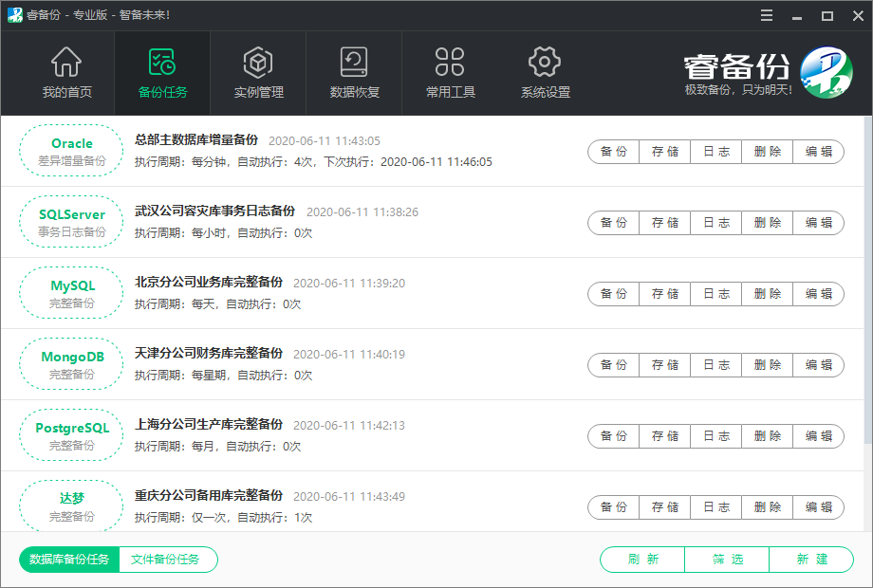
Task: Open 存储 for 上海分公司生产库完整备份
Action: tap(665, 436)
